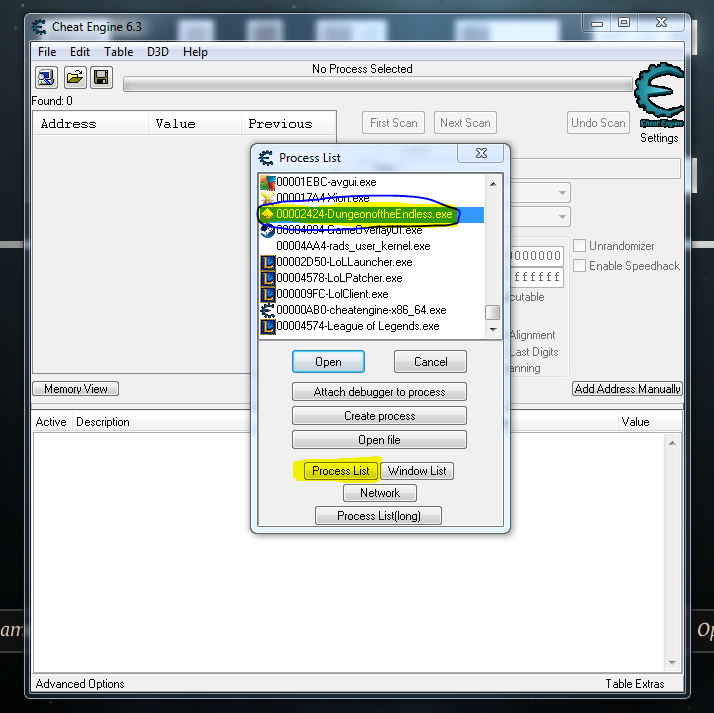Expand the upper scan dropdown arrow
The height and width of the screenshot is (713, 714).
pyautogui.click(x=562, y=193)
